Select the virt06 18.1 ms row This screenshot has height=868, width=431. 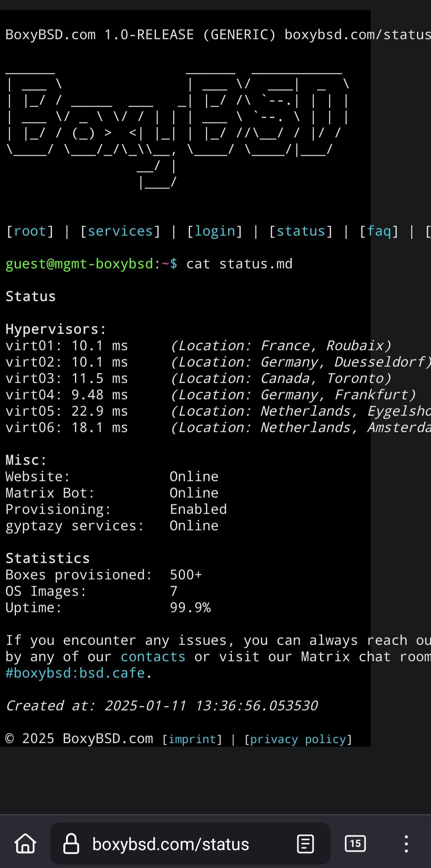click(x=218, y=428)
